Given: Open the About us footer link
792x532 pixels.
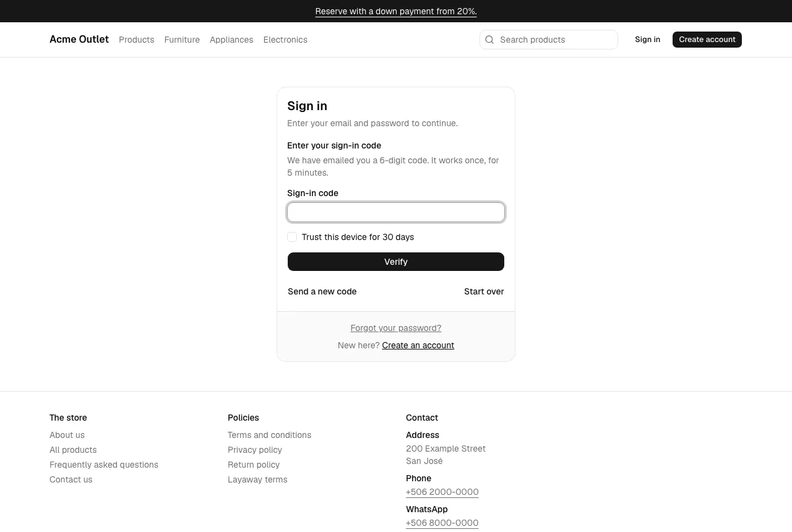Looking at the screenshot, I should (67, 435).
